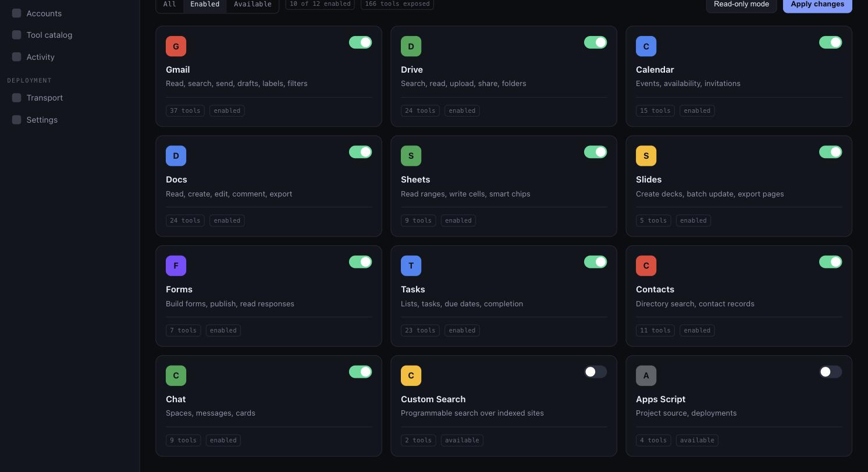Image resolution: width=868 pixels, height=472 pixels.
Task: Click the "Events, availability, invitations" description
Action: 688,84
